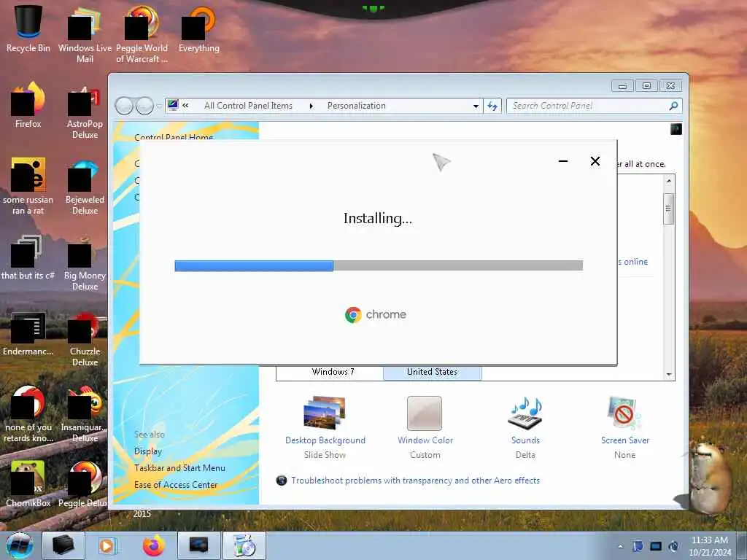Click the taskbar clock 11:33 AM

(x=710, y=546)
